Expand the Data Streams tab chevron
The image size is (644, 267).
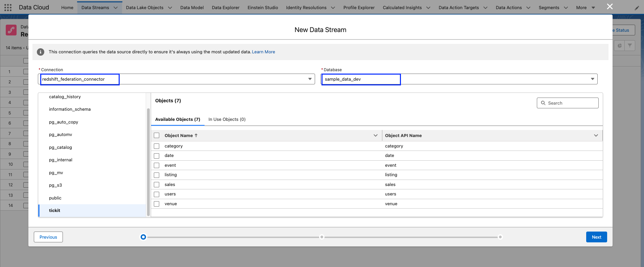116,8
